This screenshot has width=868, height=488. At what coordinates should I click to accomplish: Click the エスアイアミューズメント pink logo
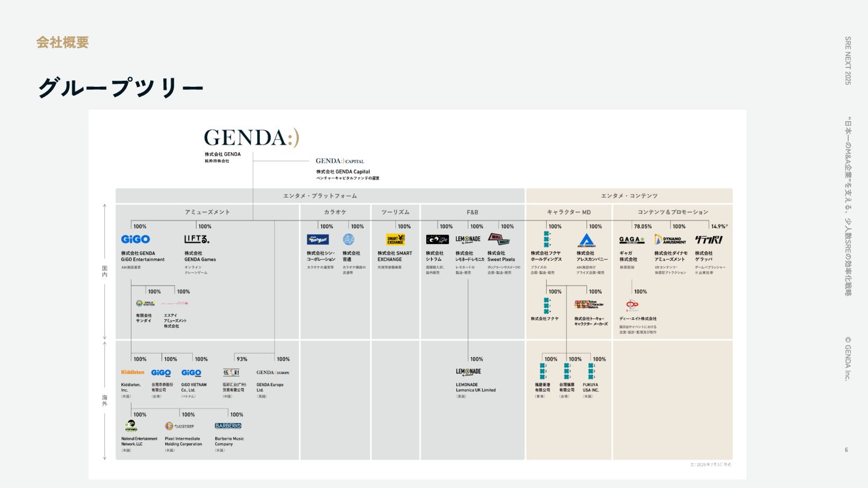(x=174, y=304)
